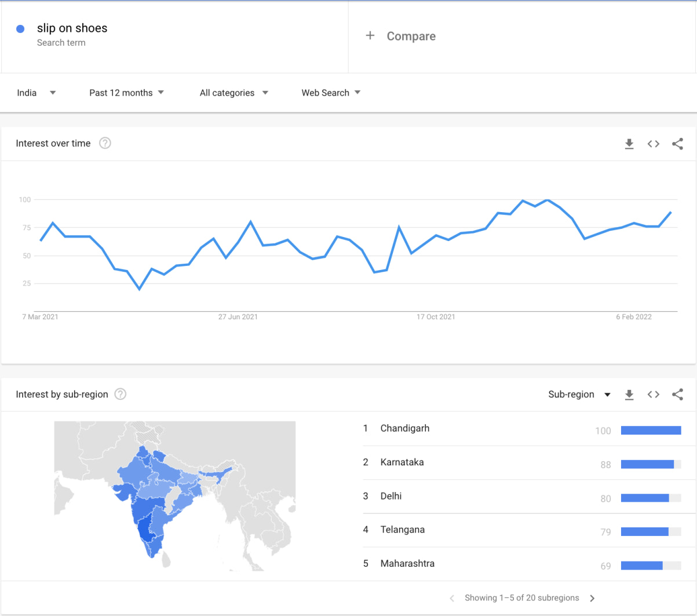697x616 pixels.
Task: Click the plus icon beside Compare
Action: pyautogui.click(x=370, y=36)
